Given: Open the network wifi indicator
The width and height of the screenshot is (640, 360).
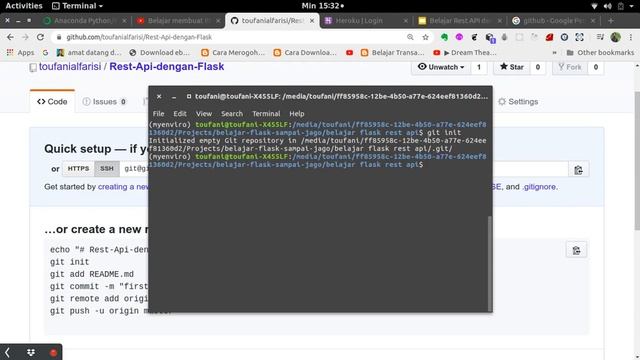Looking at the screenshot, I should click(x=594, y=6).
